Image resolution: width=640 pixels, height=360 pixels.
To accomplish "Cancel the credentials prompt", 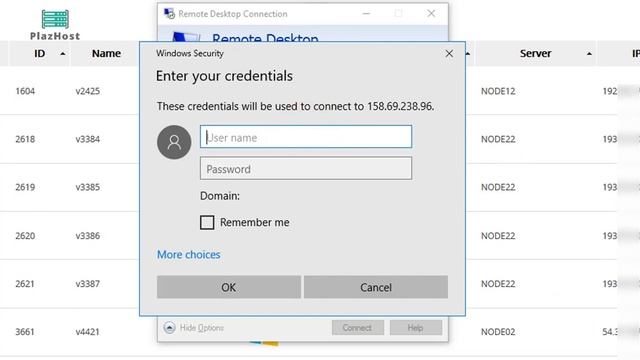I will [x=376, y=287].
